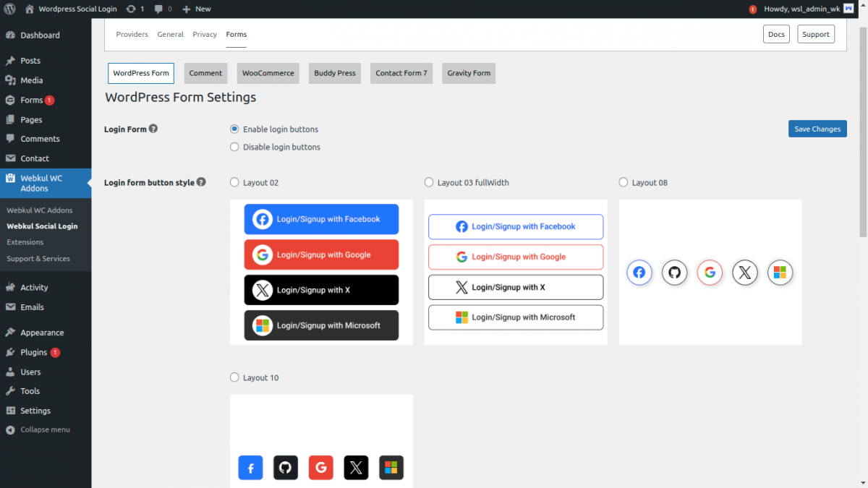Click the user avatar in admin bar
868x488 pixels.
[x=848, y=9]
